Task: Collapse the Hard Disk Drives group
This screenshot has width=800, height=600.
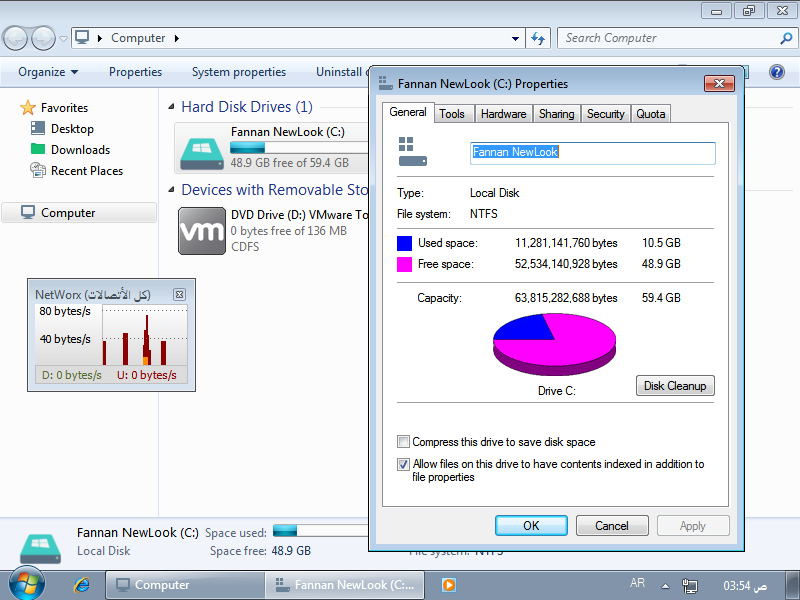Action: [171, 107]
